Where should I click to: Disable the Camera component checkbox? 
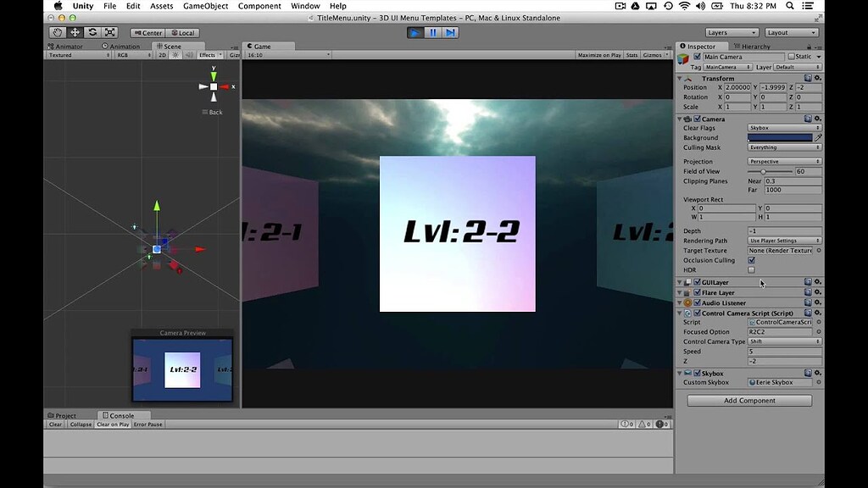point(698,119)
